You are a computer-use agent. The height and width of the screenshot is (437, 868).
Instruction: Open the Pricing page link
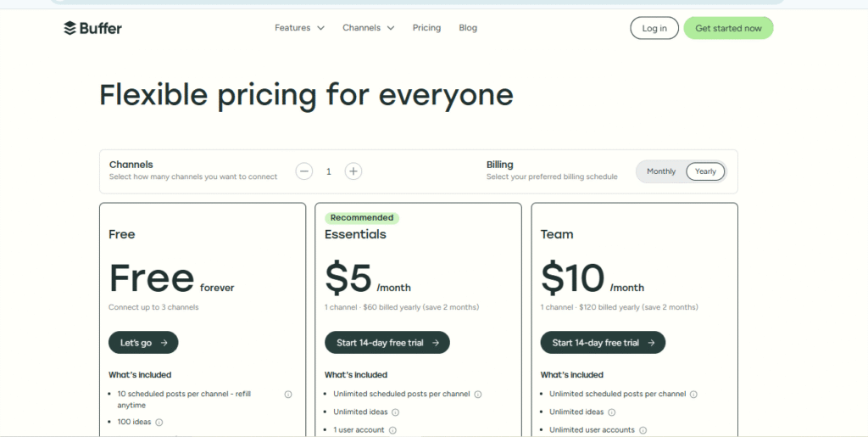click(x=426, y=28)
